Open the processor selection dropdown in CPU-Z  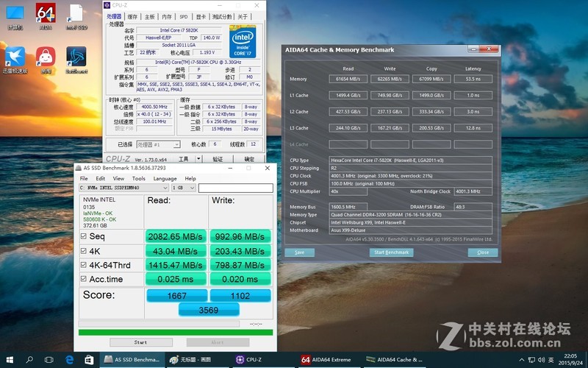coord(158,144)
